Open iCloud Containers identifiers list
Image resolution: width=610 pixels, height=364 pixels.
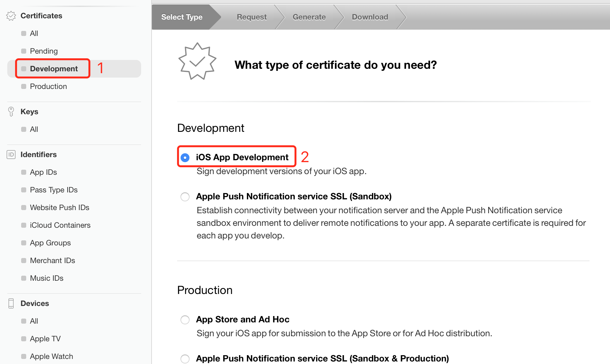[60, 225]
